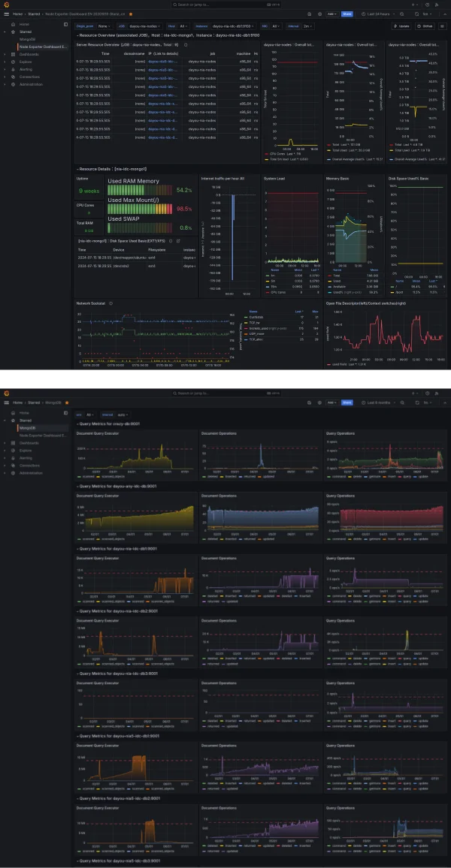This screenshot has height=868, width=451.
Task: Open dashboard settings gear in Node Exporter window
Action: coord(319,14)
